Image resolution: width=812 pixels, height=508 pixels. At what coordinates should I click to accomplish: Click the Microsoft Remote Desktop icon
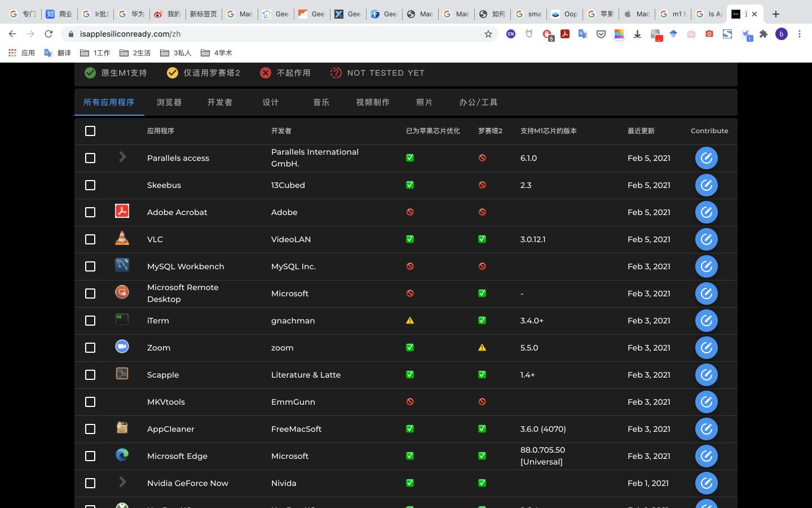(x=122, y=292)
